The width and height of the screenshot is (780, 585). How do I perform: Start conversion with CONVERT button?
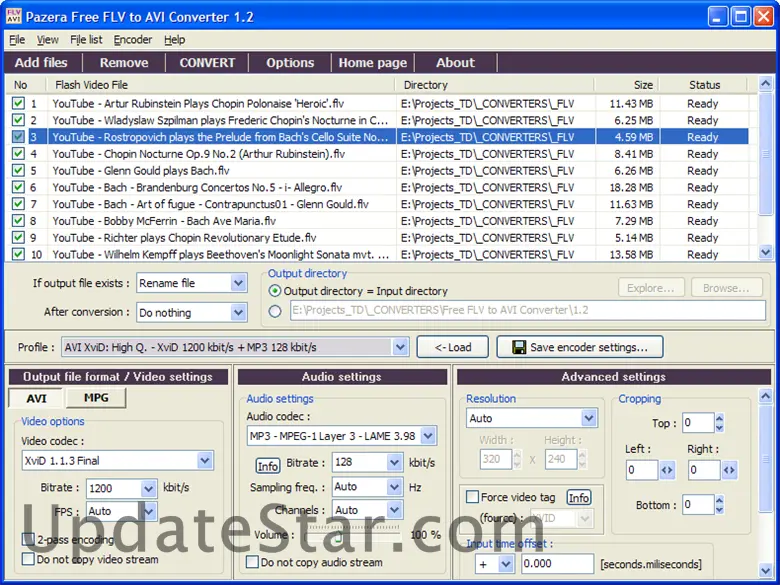click(x=207, y=63)
